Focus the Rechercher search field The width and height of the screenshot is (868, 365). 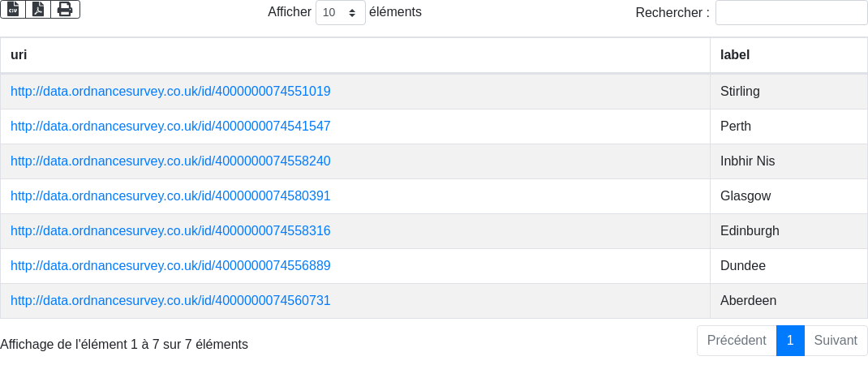pos(792,12)
